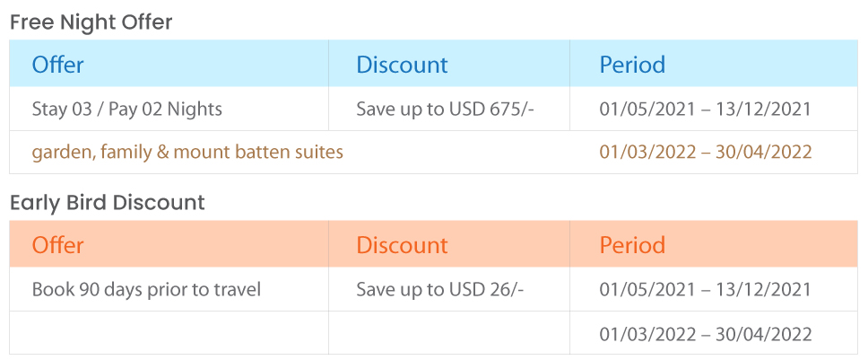
Task: Click the Free Night Offer heading
Action: pyautogui.click(x=91, y=22)
